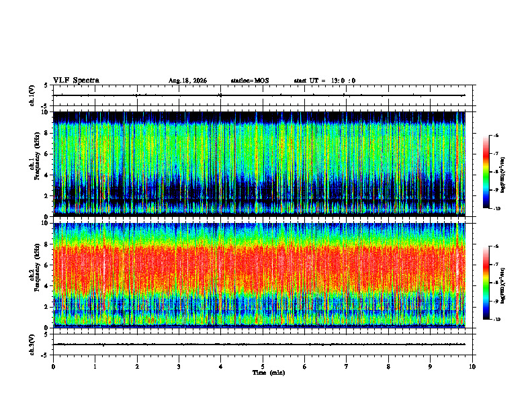This screenshot has width=532, height=411.
Task: Click the ch.2 color scale log(PSD) unit label
Action: tap(503, 285)
